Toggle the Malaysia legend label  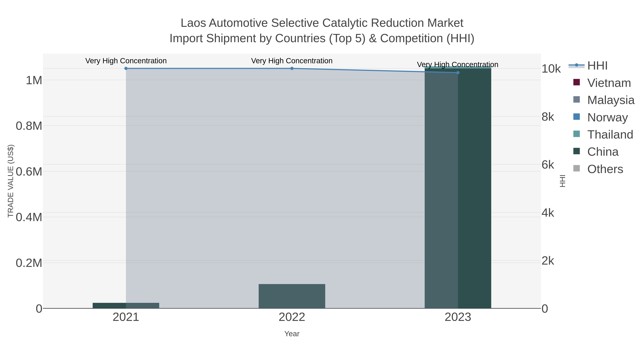point(611,100)
